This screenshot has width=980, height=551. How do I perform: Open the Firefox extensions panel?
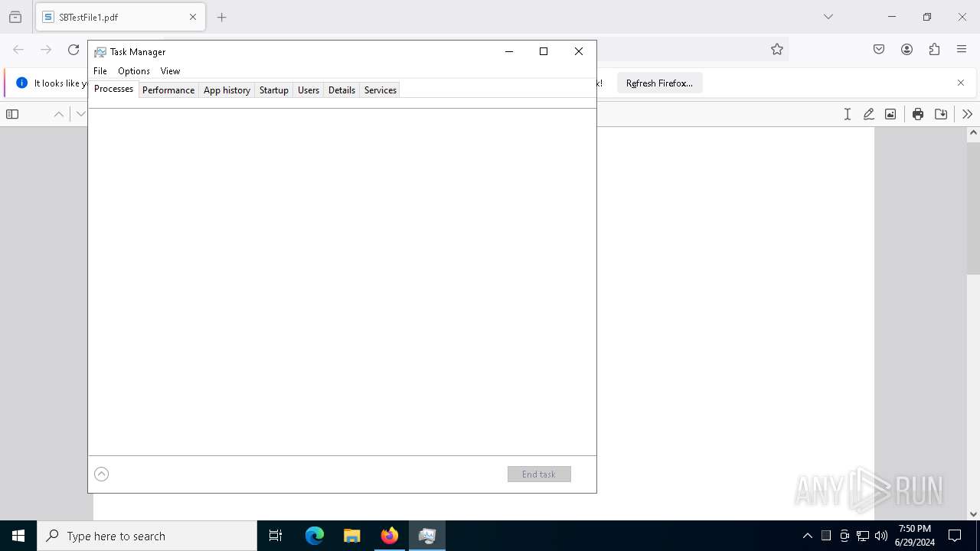[934, 50]
